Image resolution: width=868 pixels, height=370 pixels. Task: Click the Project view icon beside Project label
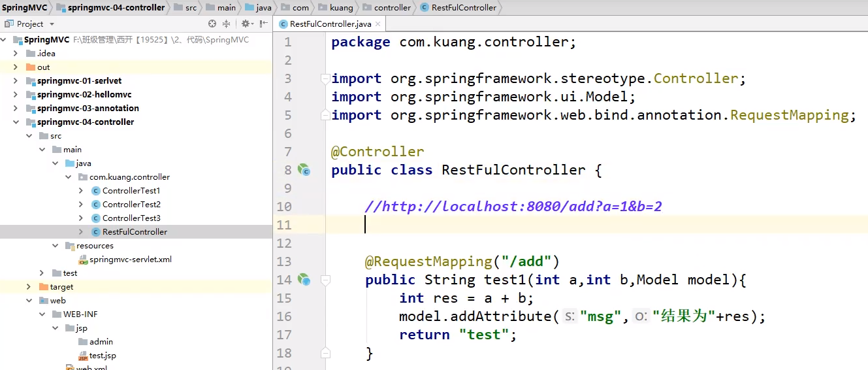(x=9, y=24)
